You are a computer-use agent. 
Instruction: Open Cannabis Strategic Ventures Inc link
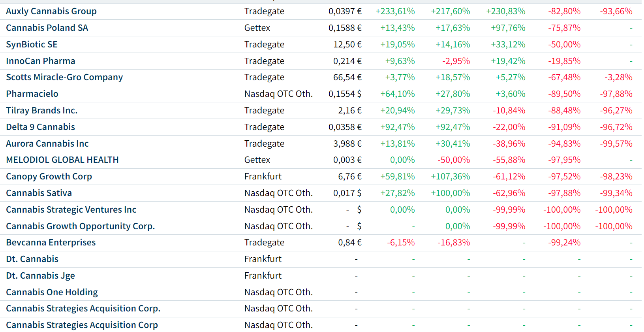point(71,210)
